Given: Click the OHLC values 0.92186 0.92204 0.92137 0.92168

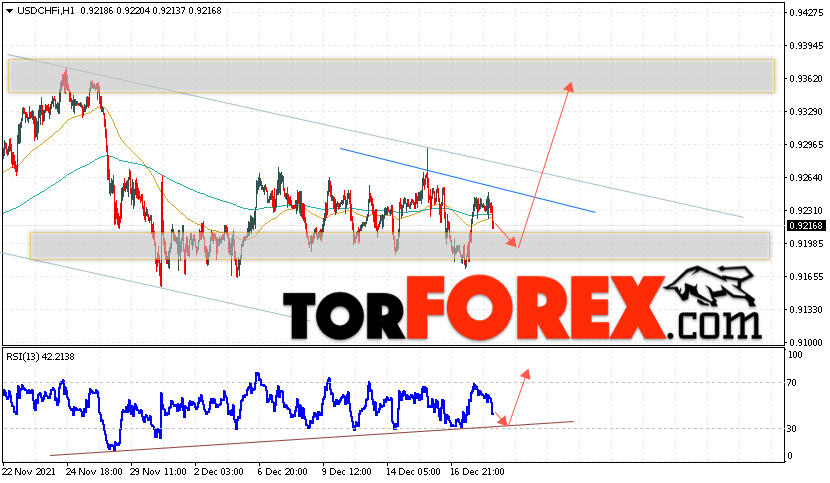Looking at the screenshot, I should [x=151, y=11].
